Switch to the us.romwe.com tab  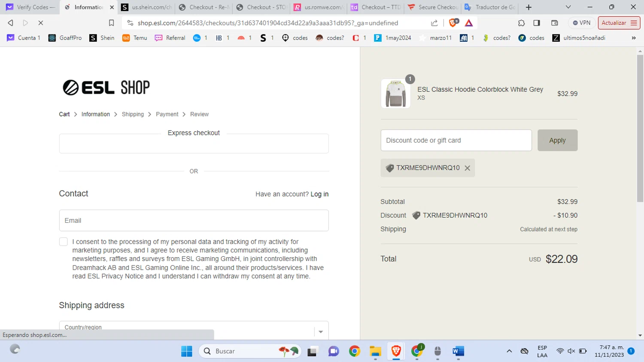(319, 7)
